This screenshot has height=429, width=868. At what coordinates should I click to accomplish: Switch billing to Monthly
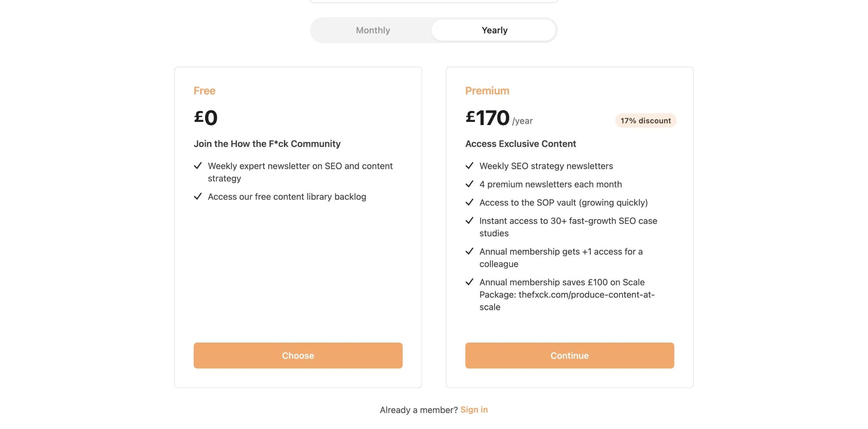pos(373,30)
